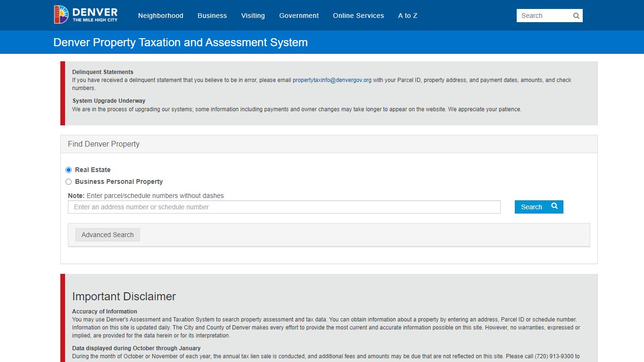This screenshot has width=644, height=362.
Task: Open the Visiting menu
Action: coord(253,16)
